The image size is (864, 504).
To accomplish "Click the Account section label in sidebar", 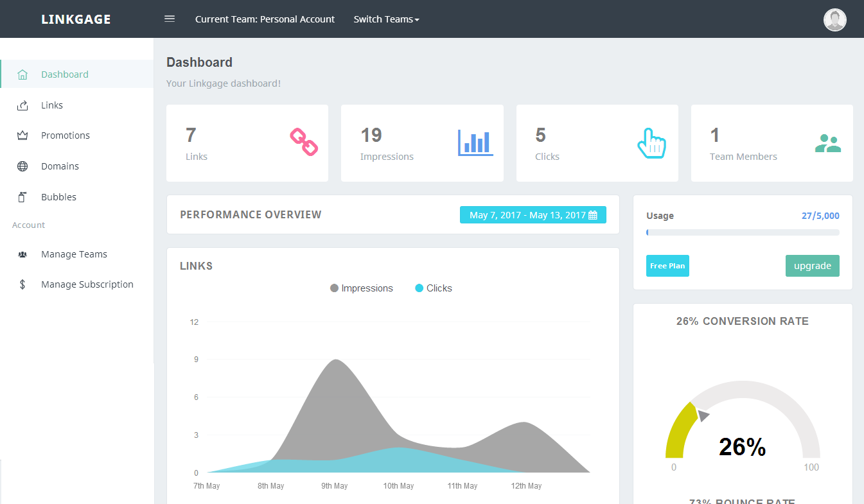I will 29,225.
